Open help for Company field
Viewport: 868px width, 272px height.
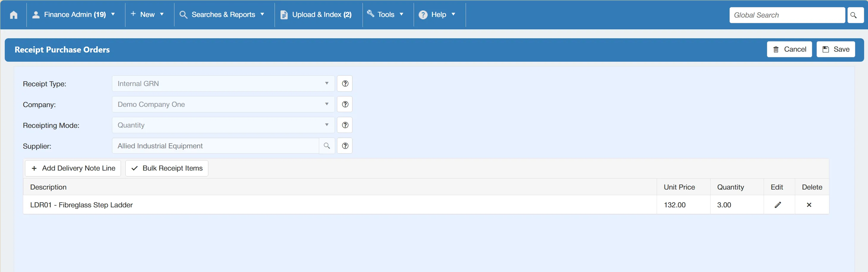(x=345, y=104)
